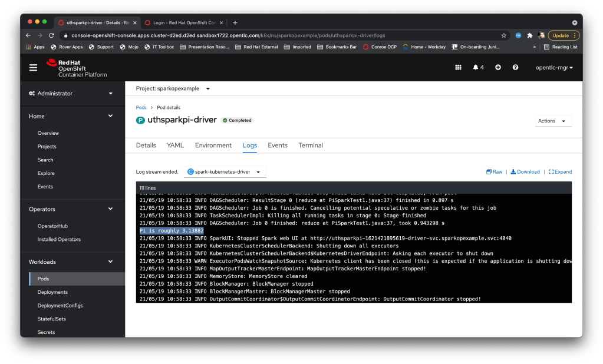603x364 pixels.
Task: Open the help question mark icon
Action: coord(515,67)
